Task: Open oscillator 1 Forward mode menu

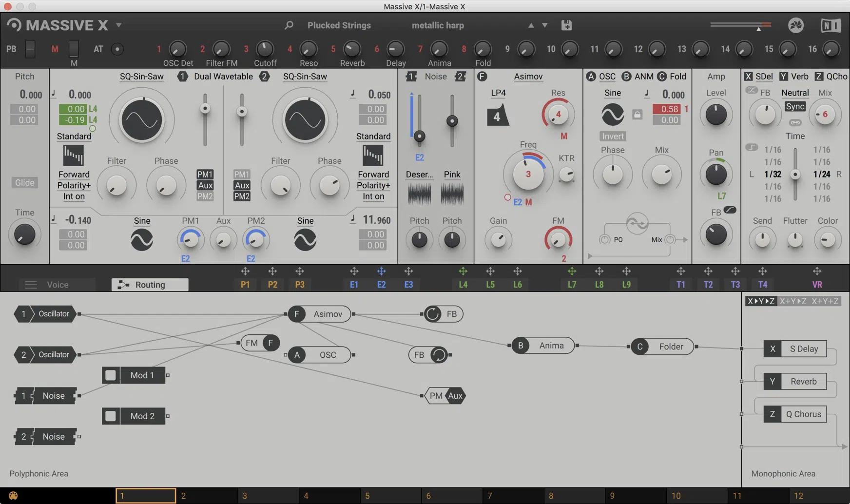Action: coord(74,174)
